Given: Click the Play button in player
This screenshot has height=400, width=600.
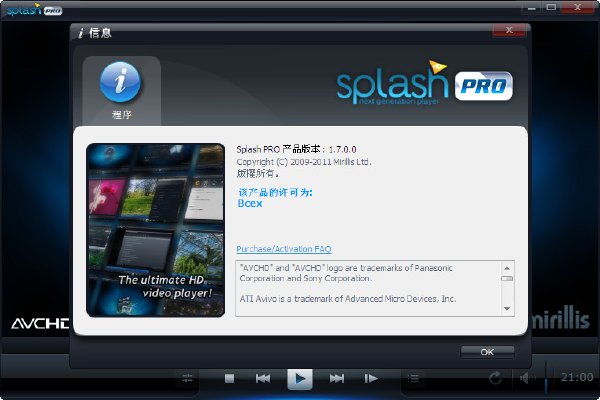Looking at the screenshot, I should coord(300,379).
